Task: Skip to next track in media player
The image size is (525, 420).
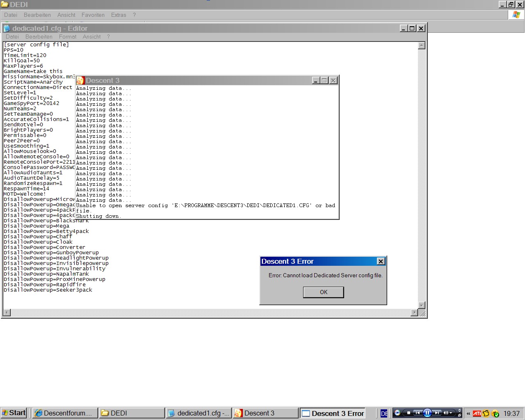Action: [x=437, y=413]
